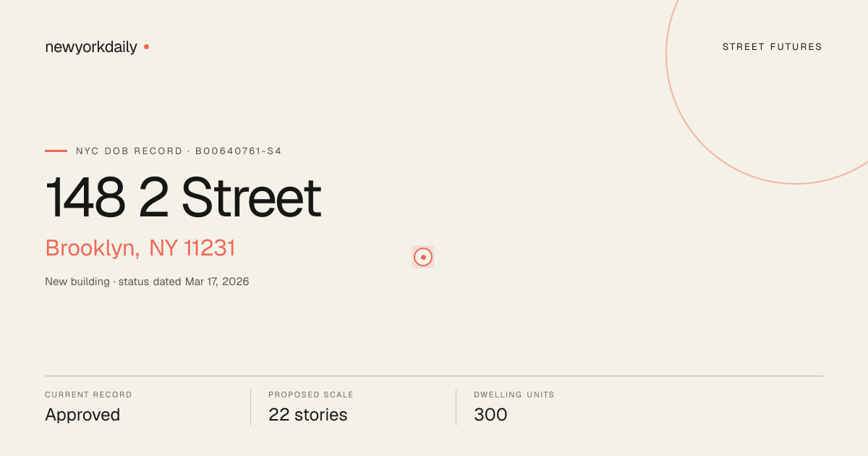Screen dimensions: 868x456
Task: Click the CURRENT RECORD label
Action: 88,395
